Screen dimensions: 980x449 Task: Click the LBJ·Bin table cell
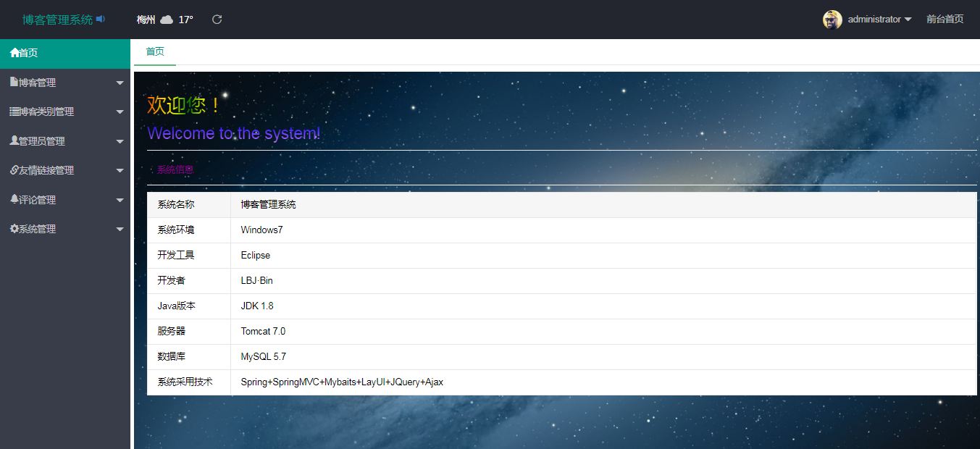tap(603, 281)
